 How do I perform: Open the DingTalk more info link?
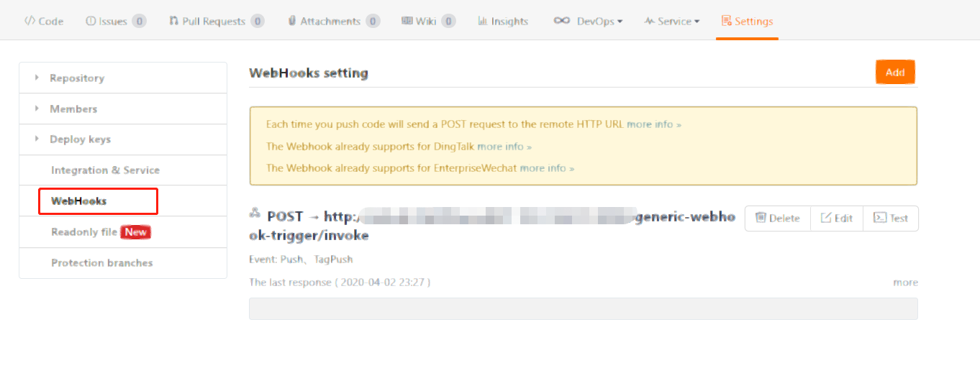point(504,147)
